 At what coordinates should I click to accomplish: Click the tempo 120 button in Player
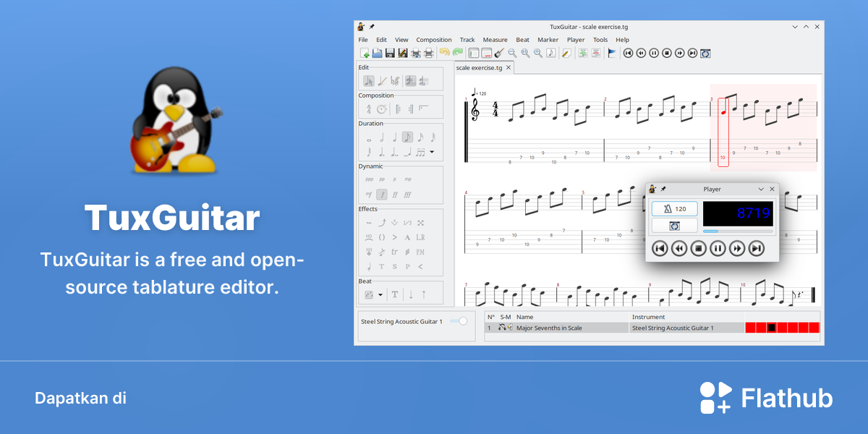[x=675, y=209]
